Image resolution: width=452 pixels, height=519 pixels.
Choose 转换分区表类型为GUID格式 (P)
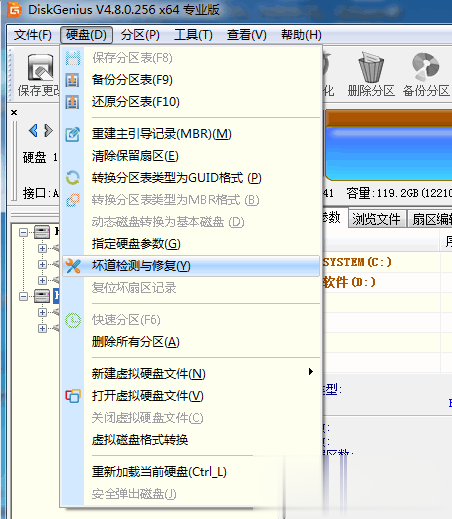pos(191,178)
